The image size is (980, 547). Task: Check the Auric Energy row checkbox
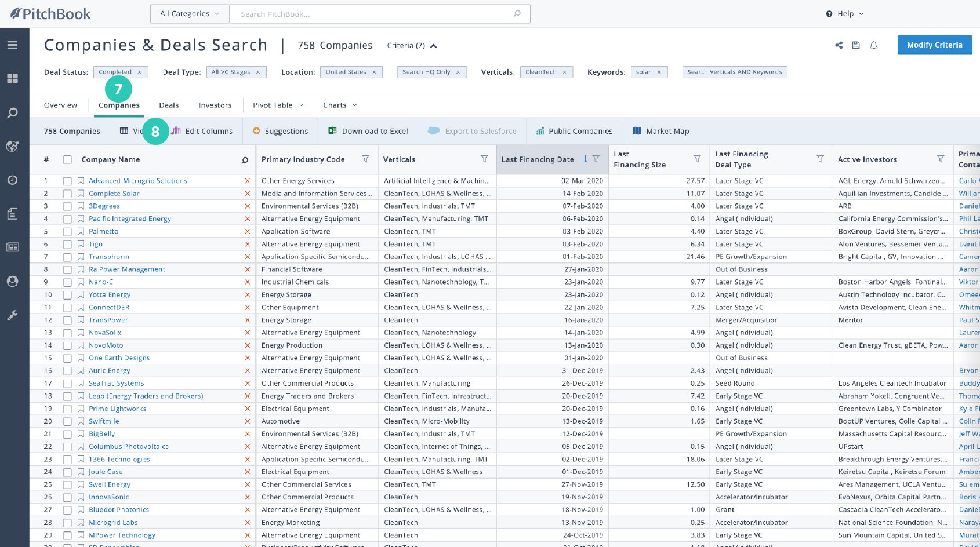tap(67, 371)
